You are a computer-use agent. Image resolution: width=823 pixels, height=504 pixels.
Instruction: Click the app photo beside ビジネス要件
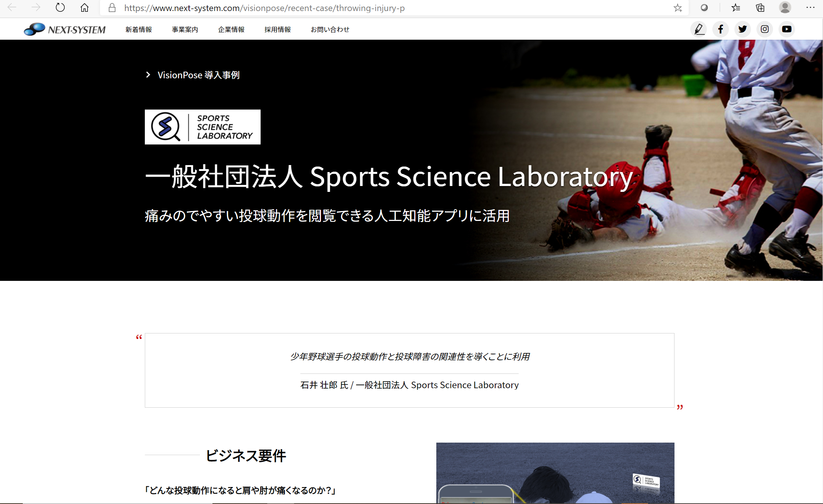coord(555,473)
